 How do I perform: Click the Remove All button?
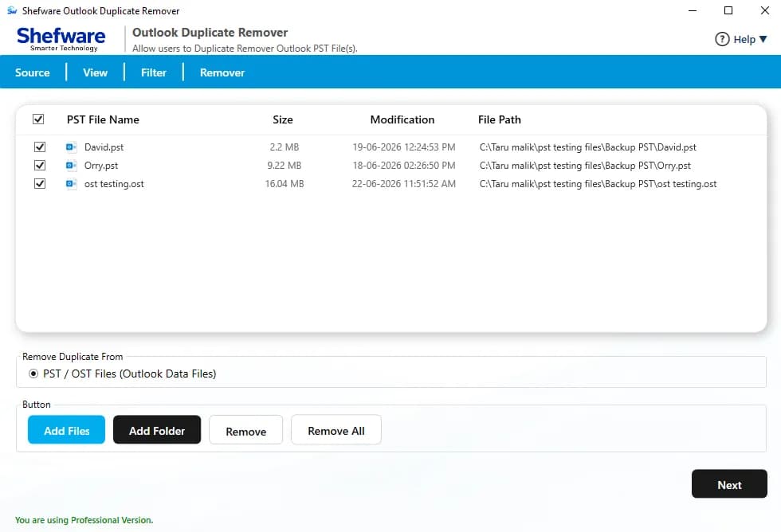(336, 430)
